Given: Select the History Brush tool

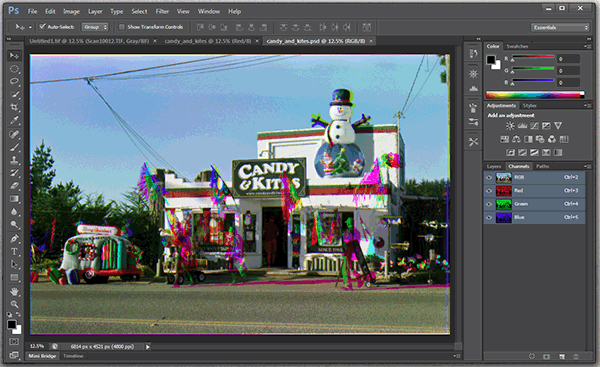Looking at the screenshot, I should coord(14,173).
